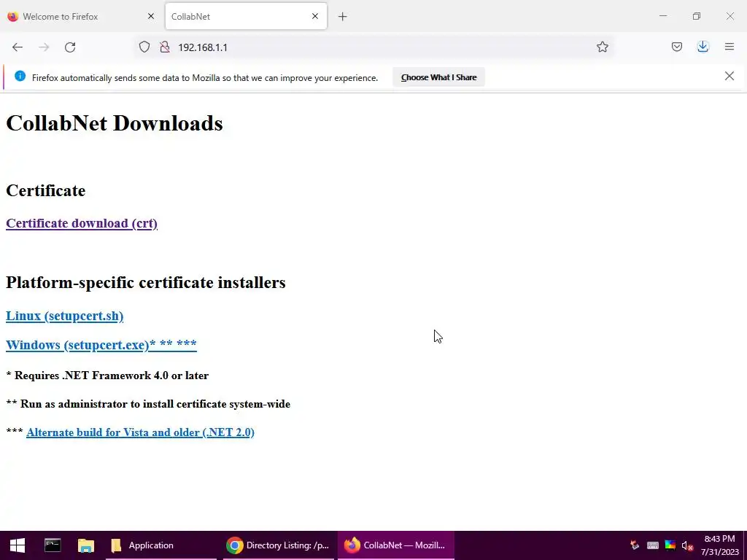Click the Requires .NET Framework 4.0 note

(107, 376)
